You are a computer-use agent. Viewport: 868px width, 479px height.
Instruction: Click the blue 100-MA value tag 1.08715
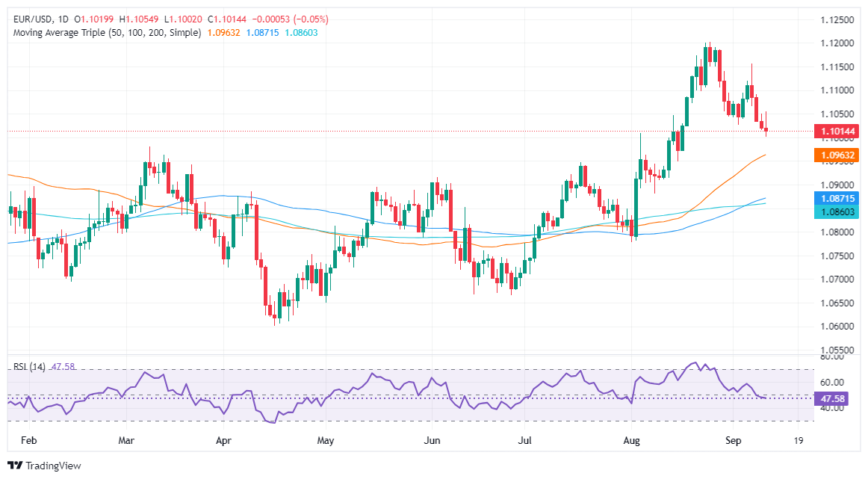click(x=837, y=198)
